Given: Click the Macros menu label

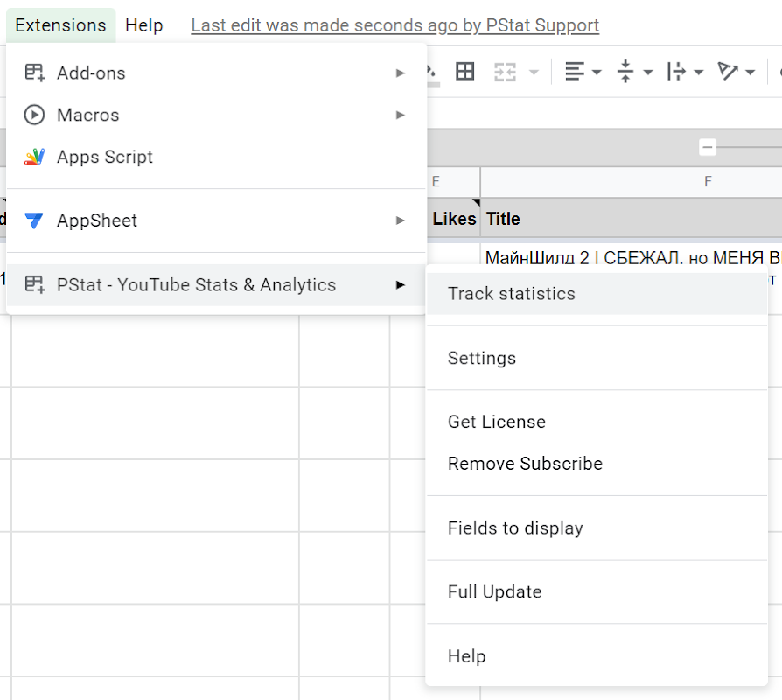Looking at the screenshot, I should [88, 115].
